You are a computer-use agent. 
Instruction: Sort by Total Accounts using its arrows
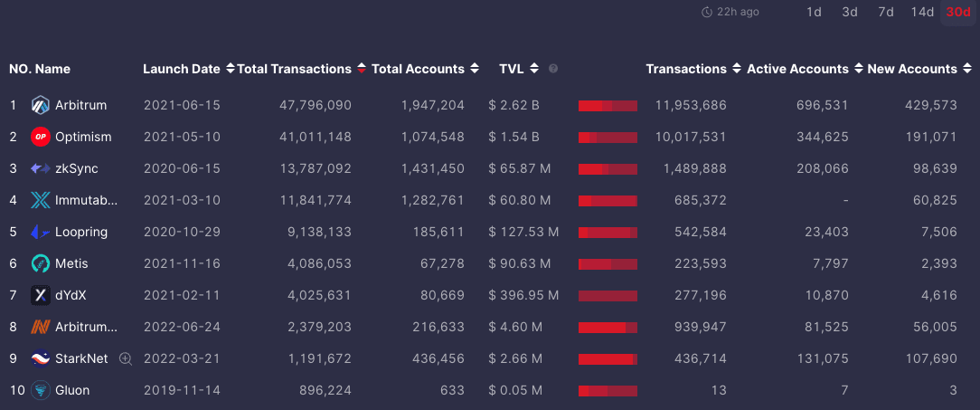[x=475, y=69]
